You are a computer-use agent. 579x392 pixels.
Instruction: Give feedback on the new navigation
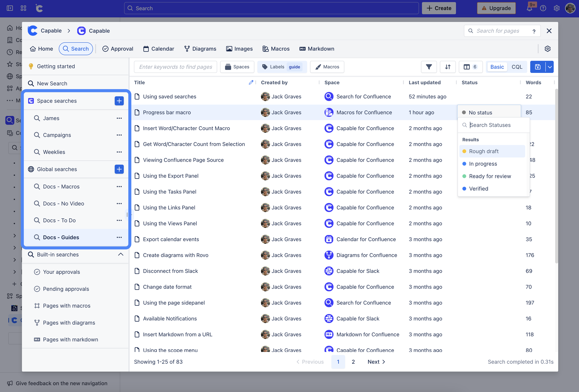(x=62, y=383)
